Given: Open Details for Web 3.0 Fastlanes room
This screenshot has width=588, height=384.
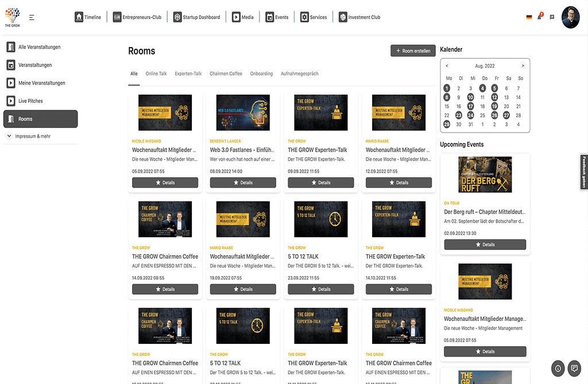Looking at the screenshot, I should 243,183.
